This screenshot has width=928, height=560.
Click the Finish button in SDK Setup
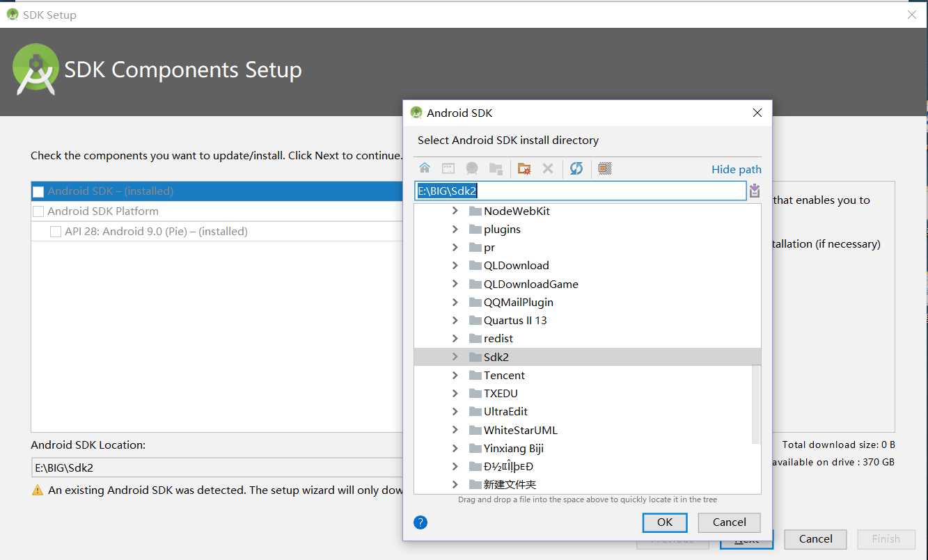point(886,538)
